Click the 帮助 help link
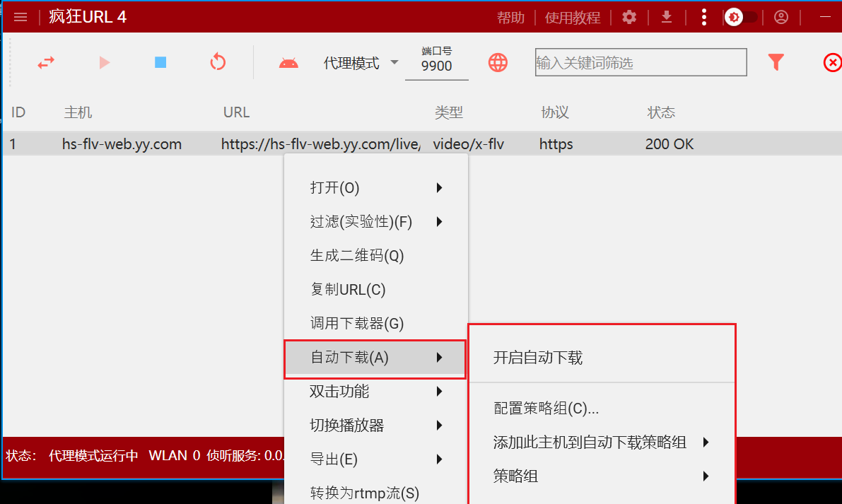Screen dimensions: 842x504 510,18
